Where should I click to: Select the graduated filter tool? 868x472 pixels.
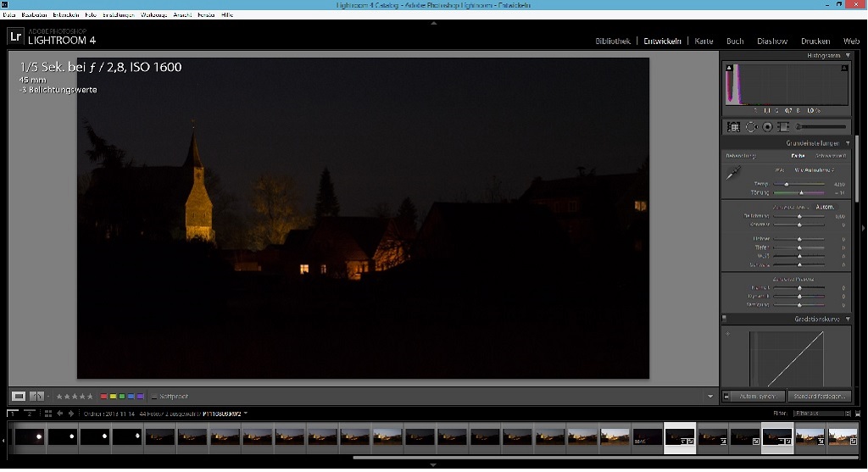point(783,127)
